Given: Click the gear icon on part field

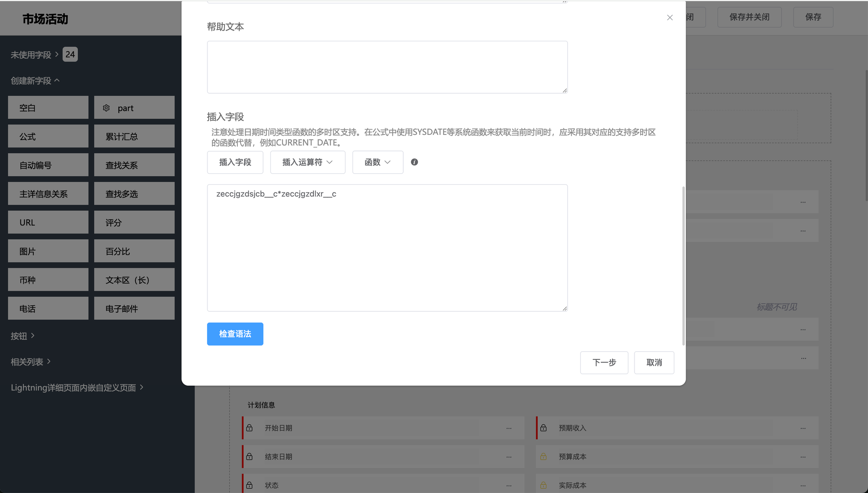Looking at the screenshot, I should click(106, 108).
